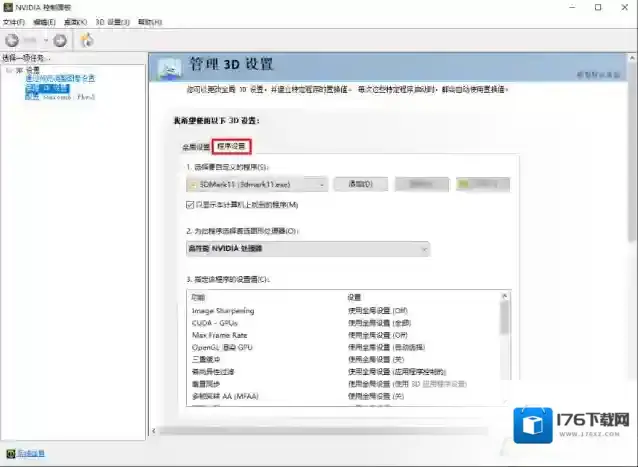Click Image Sharpening value 使用全局设置 (Off)
The image size is (638, 467).
[x=378, y=311]
